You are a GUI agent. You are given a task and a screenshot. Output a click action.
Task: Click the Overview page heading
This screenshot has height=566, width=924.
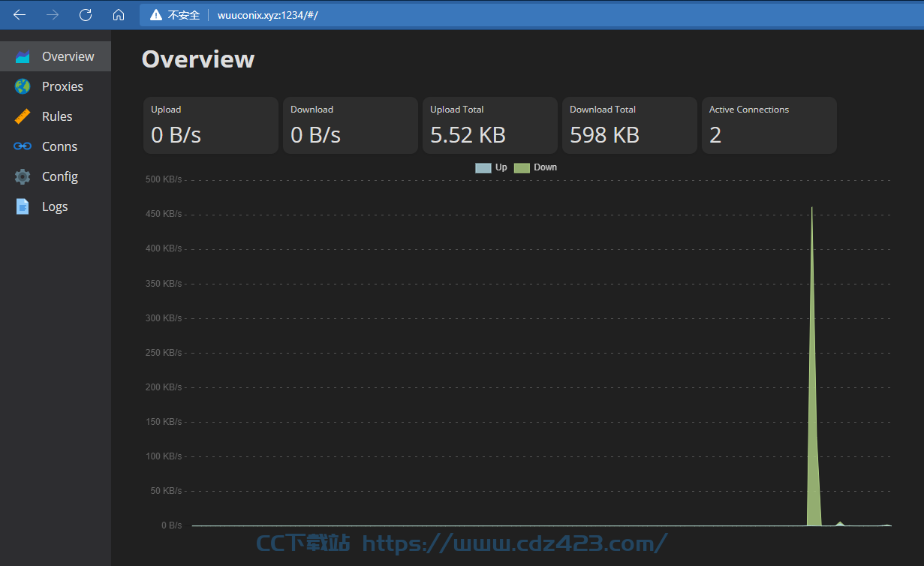198,59
